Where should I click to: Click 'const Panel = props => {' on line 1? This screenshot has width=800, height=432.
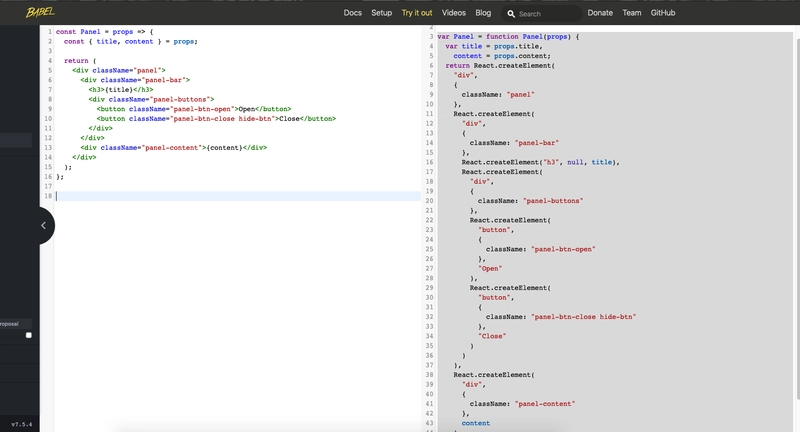pos(104,32)
